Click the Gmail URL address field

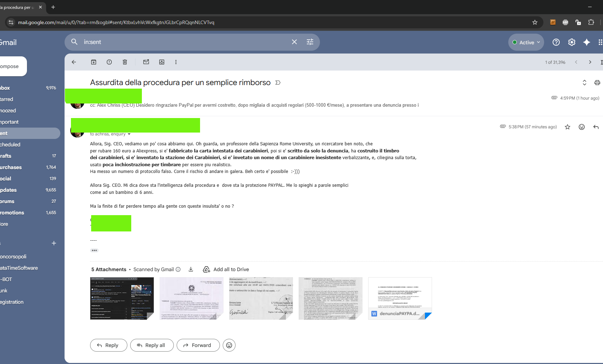(273, 22)
